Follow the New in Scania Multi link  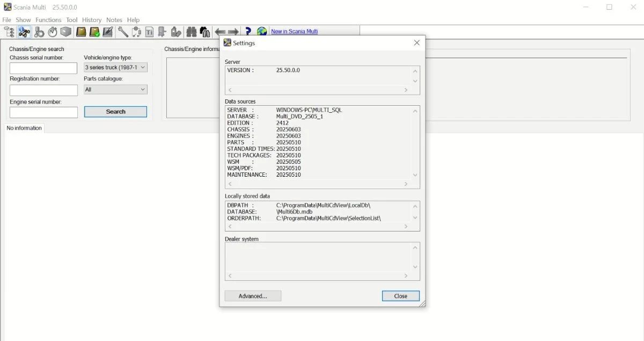pyautogui.click(x=294, y=31)
